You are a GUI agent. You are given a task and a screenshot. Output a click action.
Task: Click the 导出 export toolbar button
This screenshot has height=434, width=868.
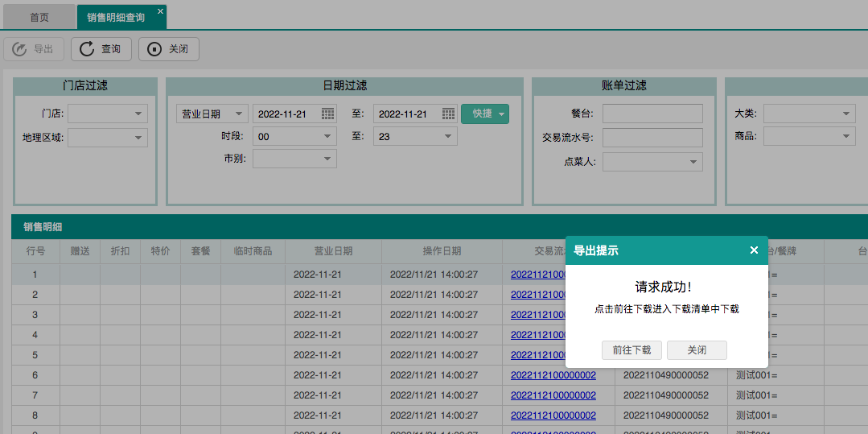[x=34, y=49]
